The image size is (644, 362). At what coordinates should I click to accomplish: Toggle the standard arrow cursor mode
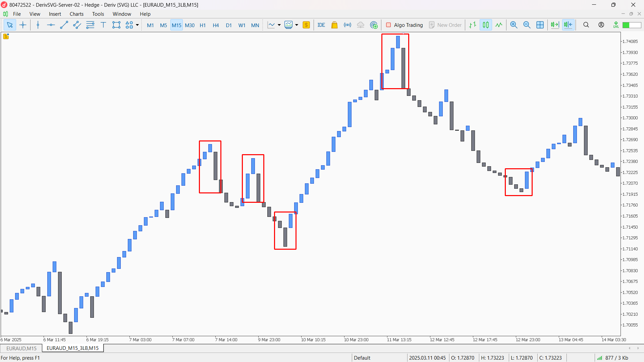click(10, 25)
